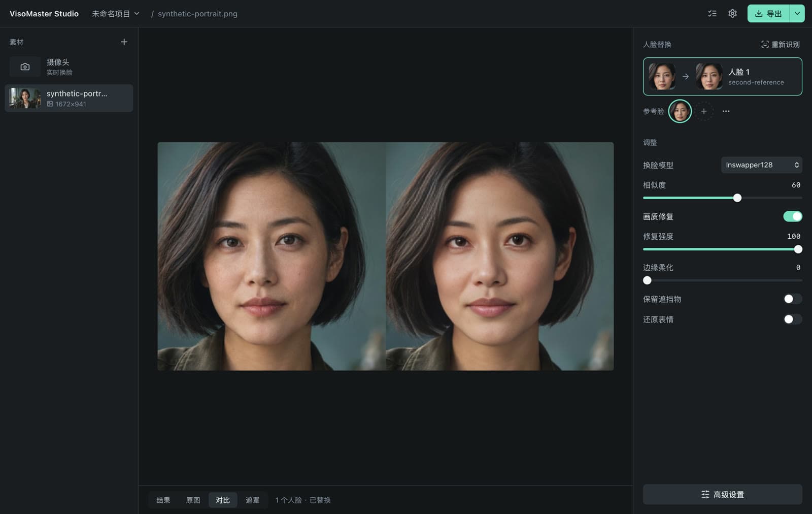
Task: Open the 换脸模型 Inswapper128 dropdown
Action: pyautogui.click(x=761, y=165)
